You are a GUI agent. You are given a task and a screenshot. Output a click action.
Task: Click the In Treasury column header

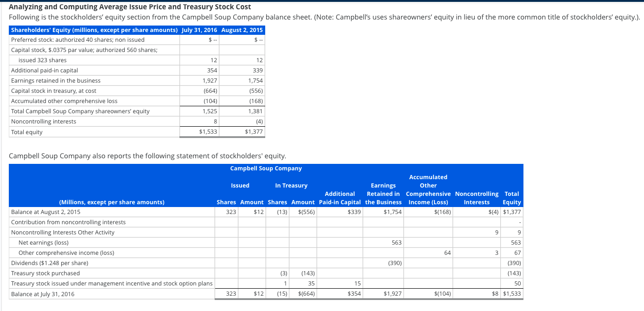(x=291, y=185)
